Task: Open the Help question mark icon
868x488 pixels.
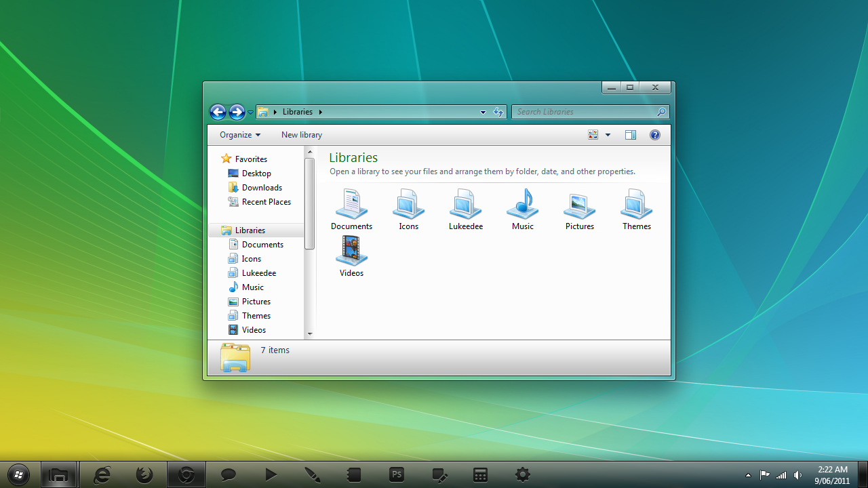Action: [655, 135]
